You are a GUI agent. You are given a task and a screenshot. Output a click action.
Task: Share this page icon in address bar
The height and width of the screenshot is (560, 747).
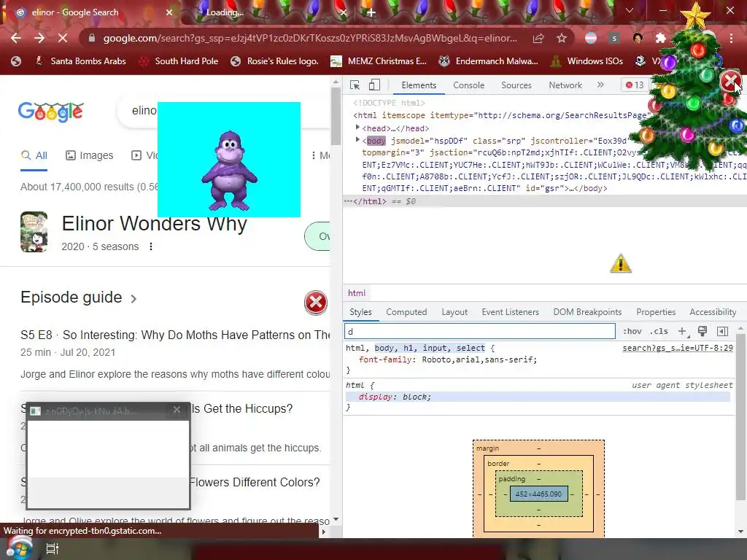point(538,39)
